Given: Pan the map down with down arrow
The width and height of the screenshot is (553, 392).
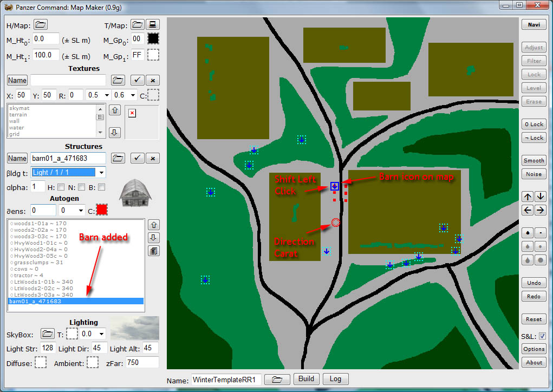Looking at the screenshot, I should [541, 197].
